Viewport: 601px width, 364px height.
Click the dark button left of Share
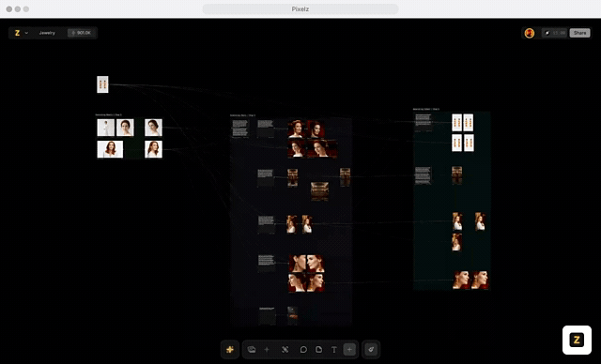coord(554,33)
